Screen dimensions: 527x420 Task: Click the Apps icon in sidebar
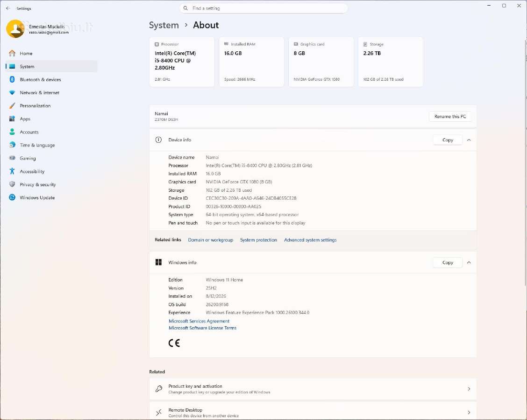12,119
